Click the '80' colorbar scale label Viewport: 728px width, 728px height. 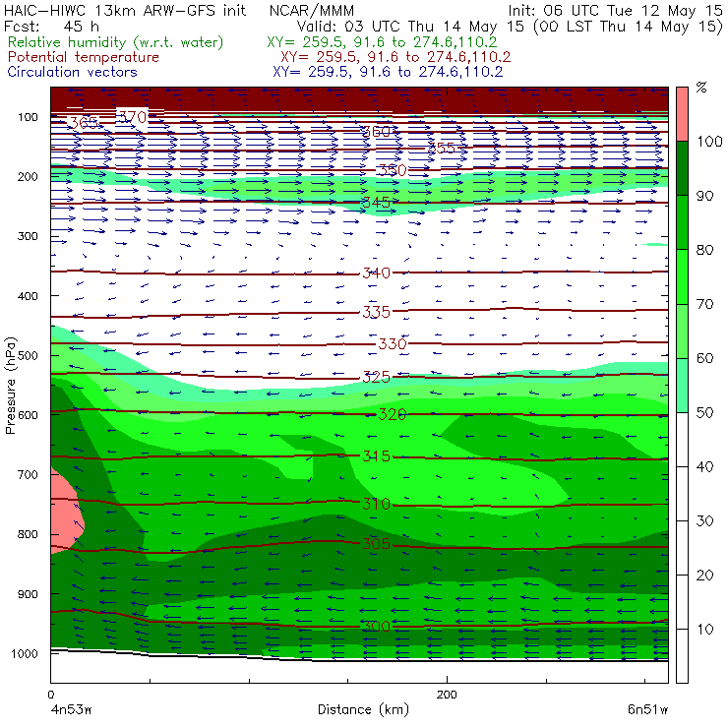pyautogui.click(x=704, y=250)
